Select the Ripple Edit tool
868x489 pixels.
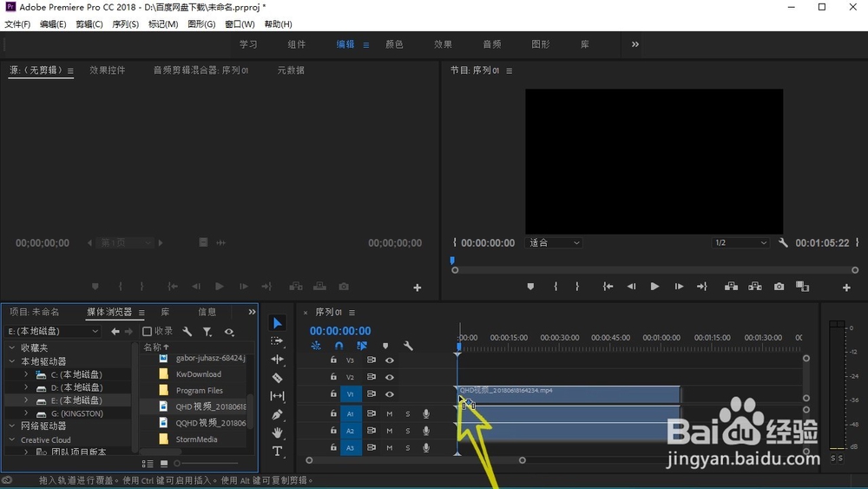278,360
